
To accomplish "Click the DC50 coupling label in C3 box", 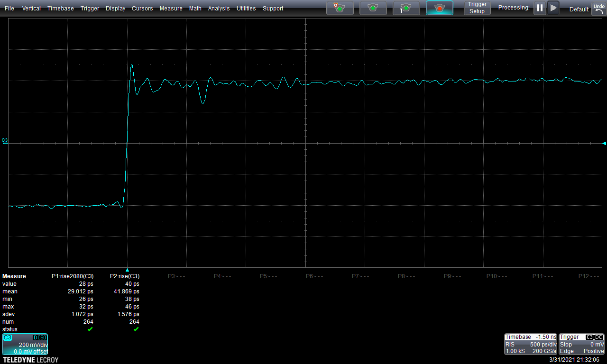I will (39, 337).
